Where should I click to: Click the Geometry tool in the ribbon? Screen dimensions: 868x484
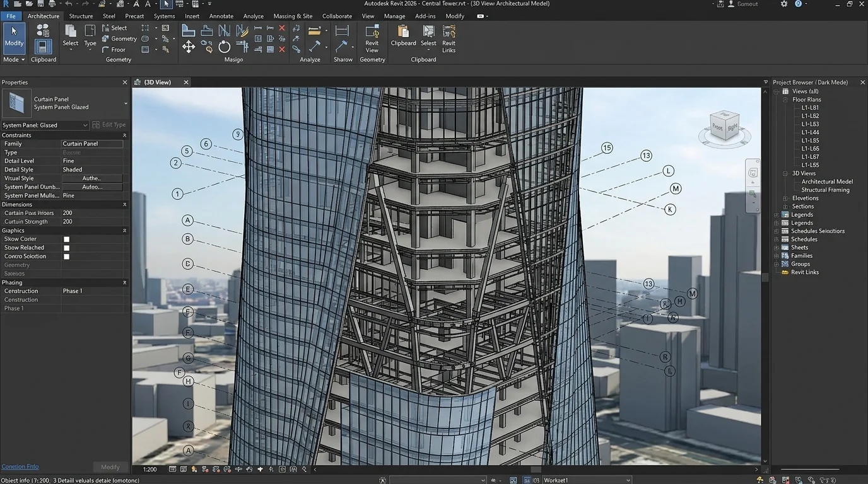[119, 38]
